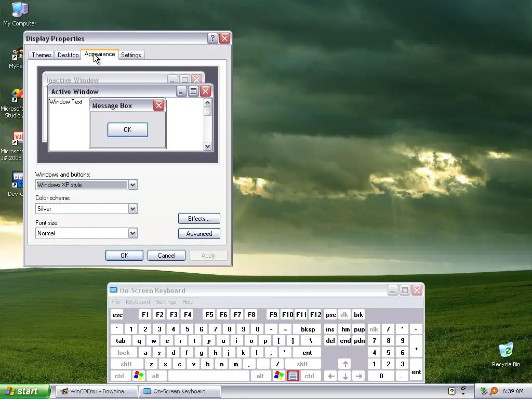The width and height of the screenshot is (532, 399).
Task: Click the Effects... button
Action: tap(199, 219)
